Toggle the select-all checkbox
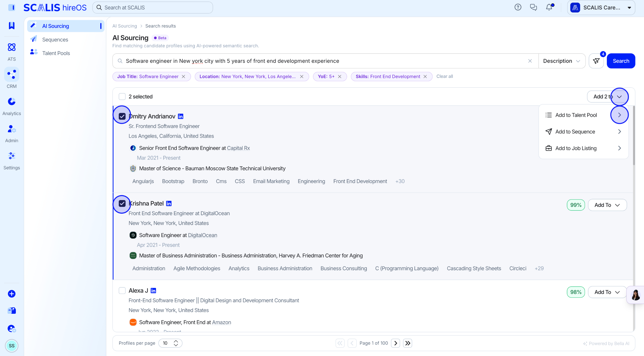Image resolution: width=644 pixels, height=356 pixels. click(122, 97)
